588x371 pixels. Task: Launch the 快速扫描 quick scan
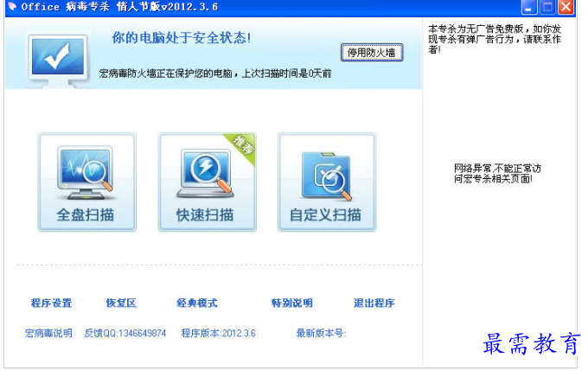click(x=207, y=182)
